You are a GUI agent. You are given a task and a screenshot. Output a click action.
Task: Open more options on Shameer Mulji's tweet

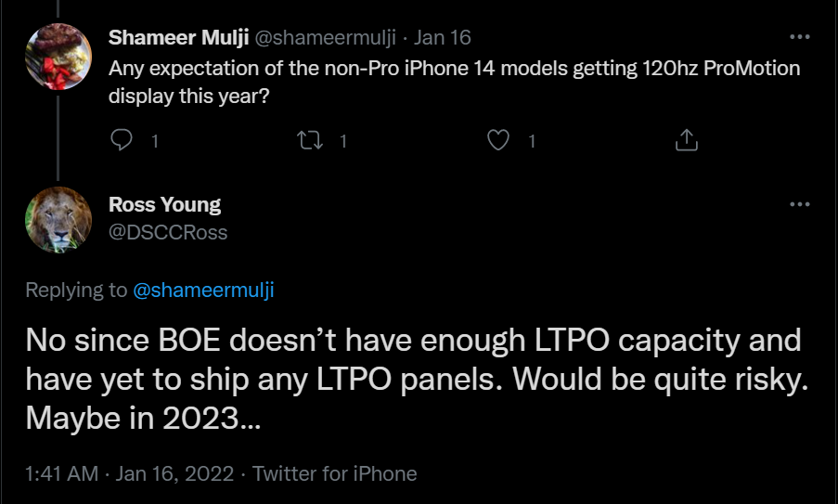click(799, 37)
